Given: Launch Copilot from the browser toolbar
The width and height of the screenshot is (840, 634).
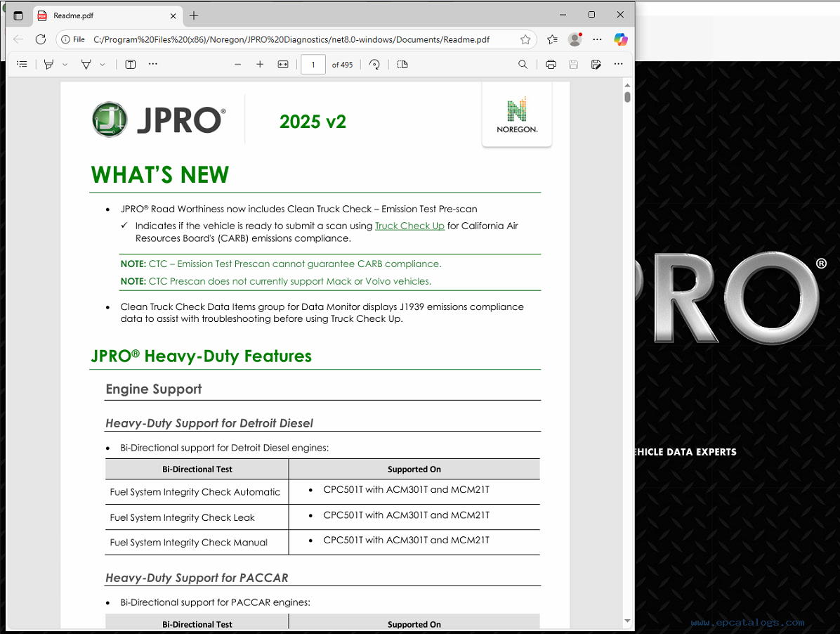Looking at the screenshot, I should pyautogui.click(x=621, y=39).
